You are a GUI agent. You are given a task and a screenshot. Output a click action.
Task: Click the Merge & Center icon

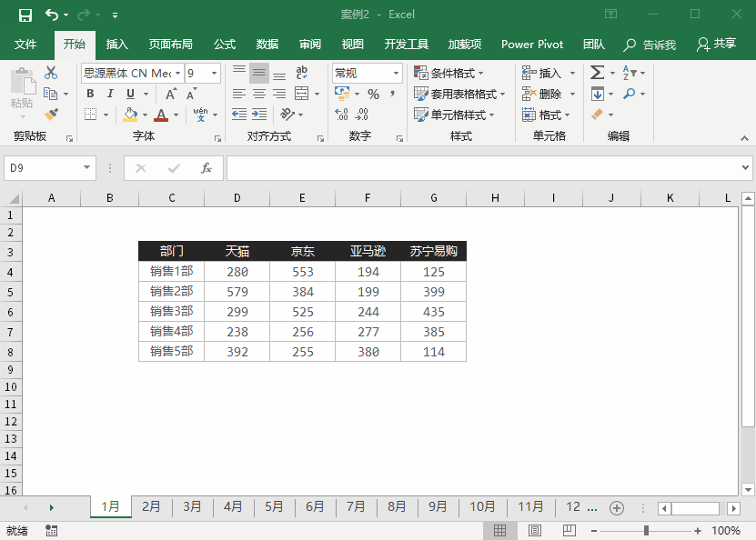[302, 94]
